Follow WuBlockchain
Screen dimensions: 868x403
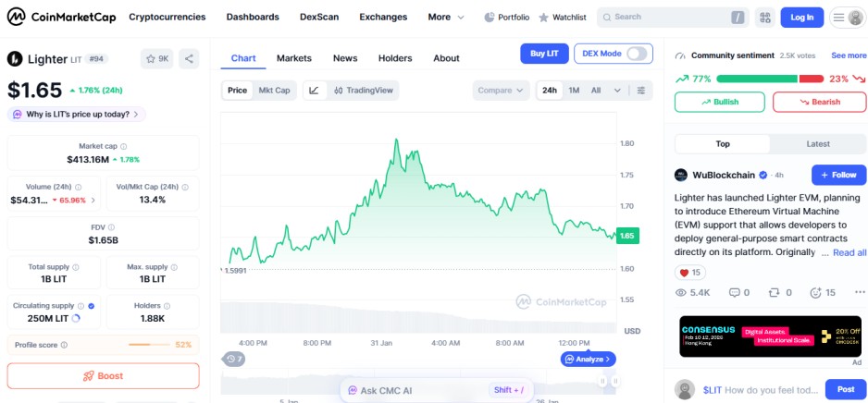pos(839,175)
